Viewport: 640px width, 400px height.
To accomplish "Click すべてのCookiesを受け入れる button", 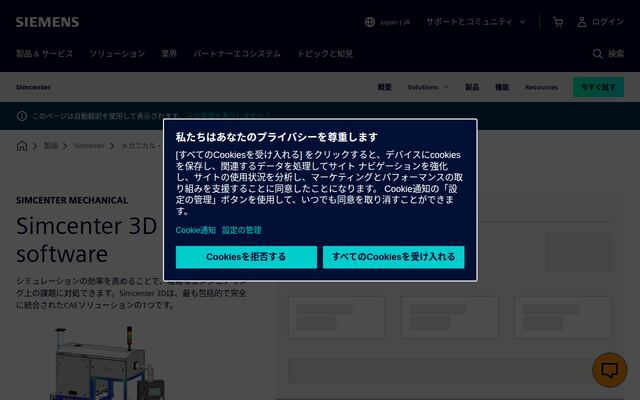I will [393, 257].
